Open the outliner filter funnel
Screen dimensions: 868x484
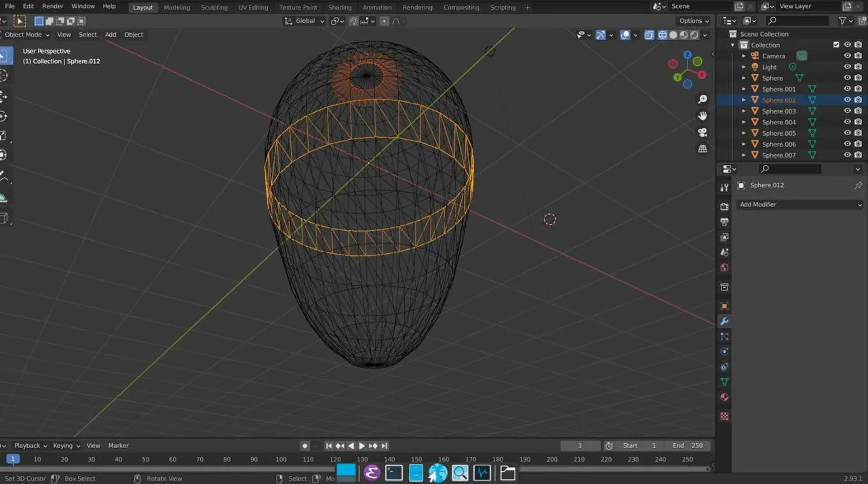[842, 20]
